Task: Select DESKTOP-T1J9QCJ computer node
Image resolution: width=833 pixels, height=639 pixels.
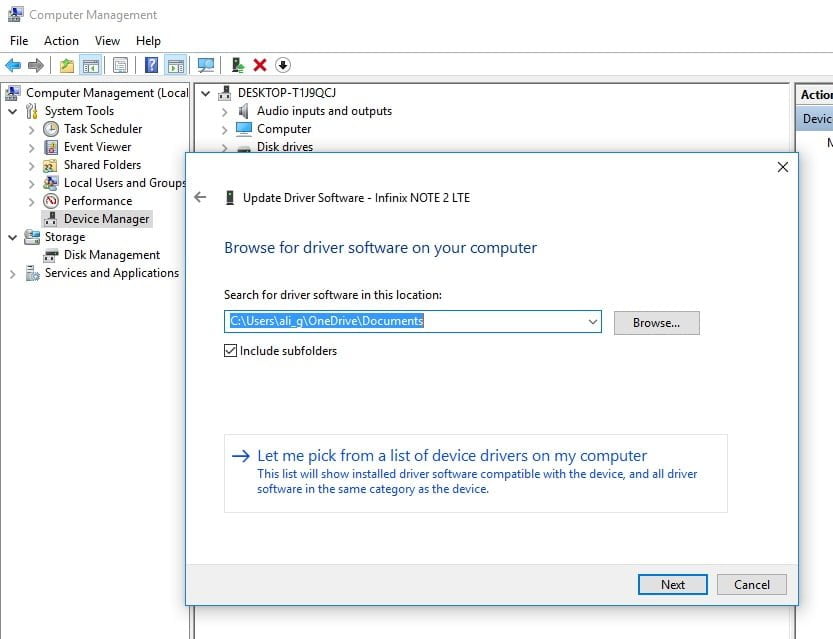Action: [287, 93]
